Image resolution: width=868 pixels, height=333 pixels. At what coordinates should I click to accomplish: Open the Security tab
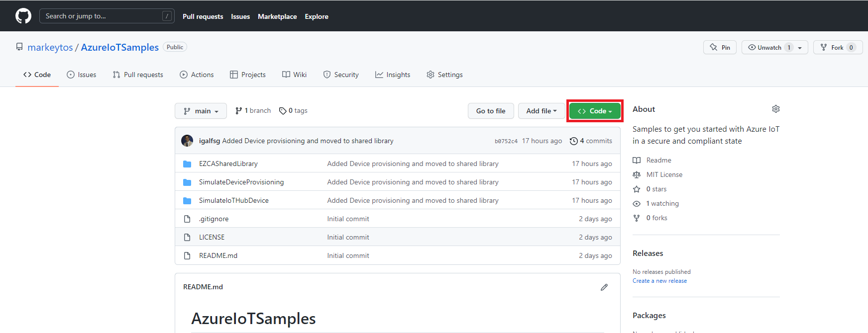pos(341,75)
